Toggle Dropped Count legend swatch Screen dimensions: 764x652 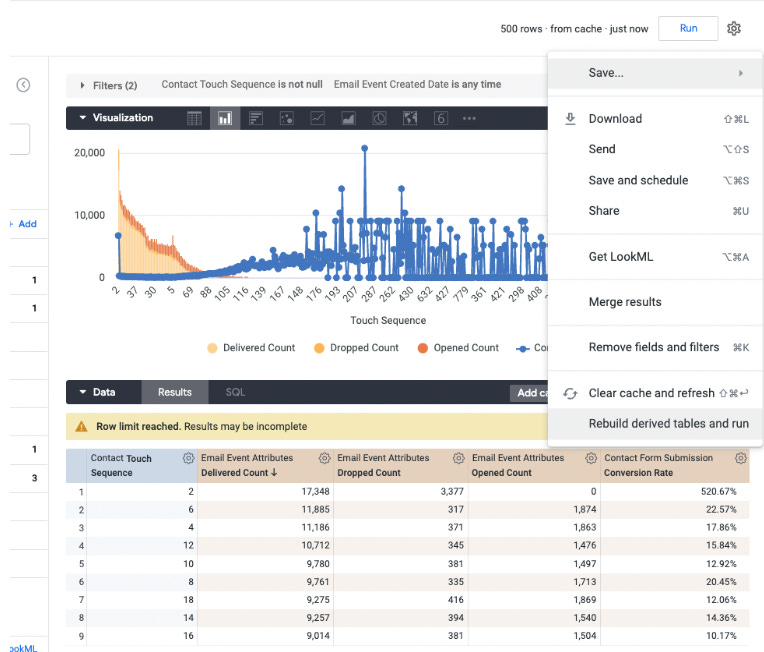tap(319, 348)
